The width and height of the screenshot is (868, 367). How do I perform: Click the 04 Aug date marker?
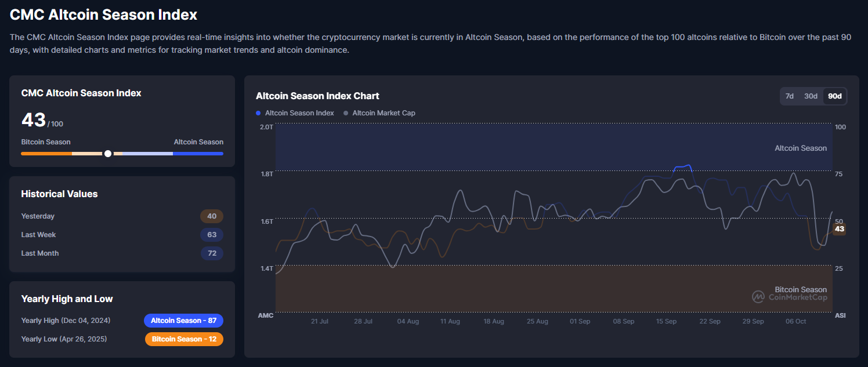408,321
